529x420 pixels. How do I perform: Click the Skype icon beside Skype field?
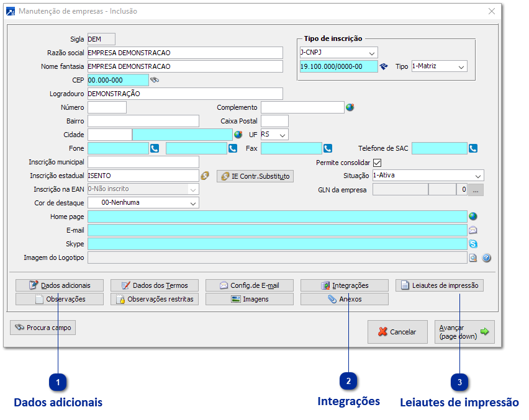[473, 244]
